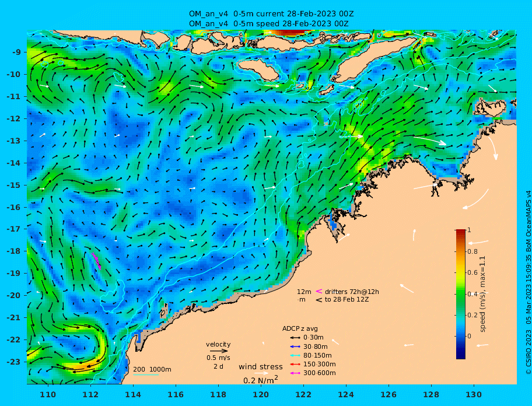
Task: Select the cyan 80-150m ADCP legend arrow
Action: click(295, 355)
